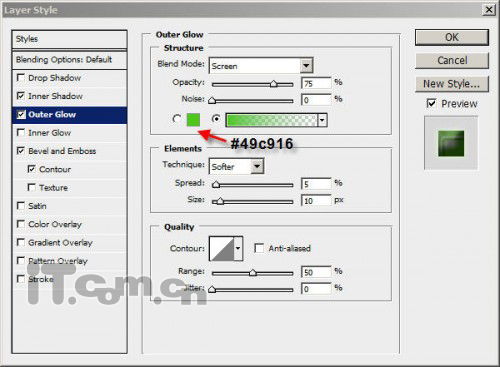Enable the Texture checkbox

point(31,187)
